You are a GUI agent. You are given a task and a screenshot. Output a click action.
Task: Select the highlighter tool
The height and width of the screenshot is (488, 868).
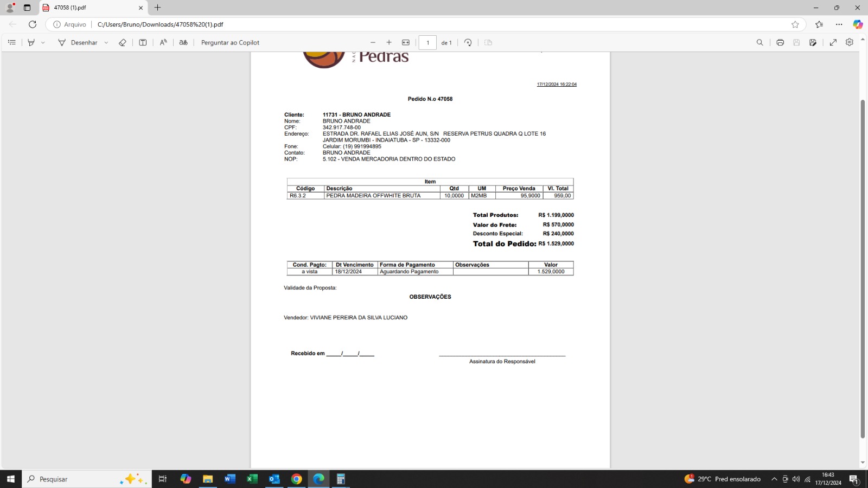(x=31, y=42)
